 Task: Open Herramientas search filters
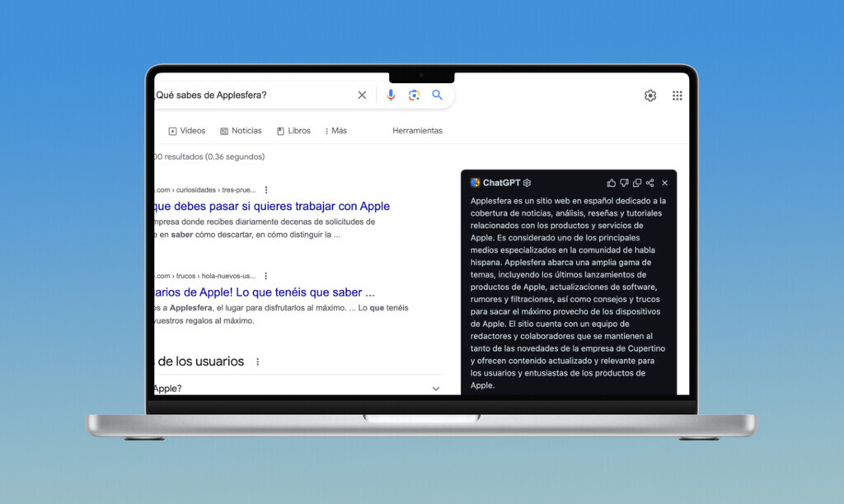(x=417, y=130)
